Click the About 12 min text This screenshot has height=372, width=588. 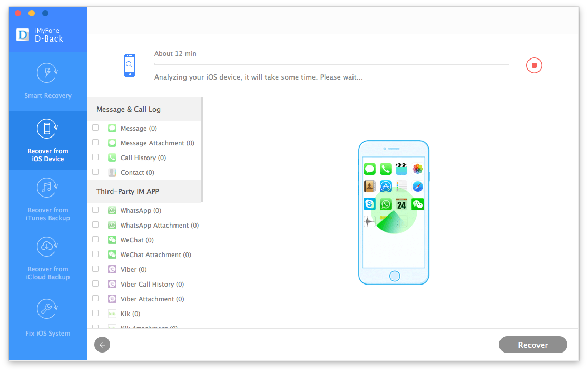tap(175, 54)
